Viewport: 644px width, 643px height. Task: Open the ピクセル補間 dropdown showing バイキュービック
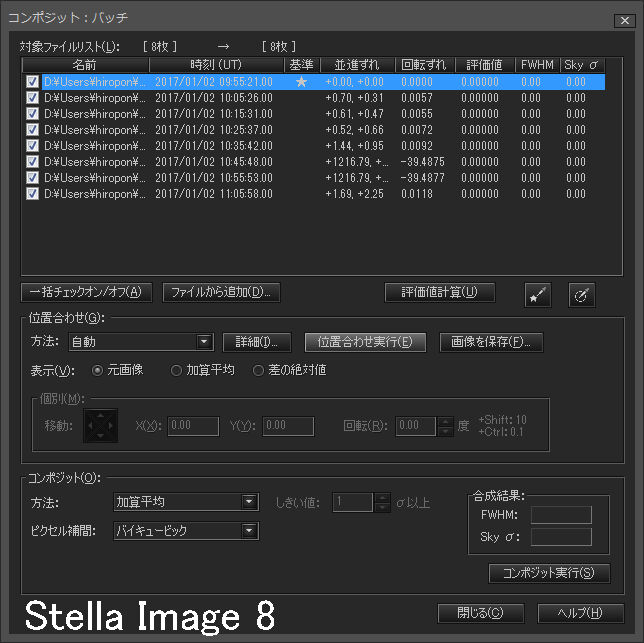pyautogui.click(x=186, y=530)
